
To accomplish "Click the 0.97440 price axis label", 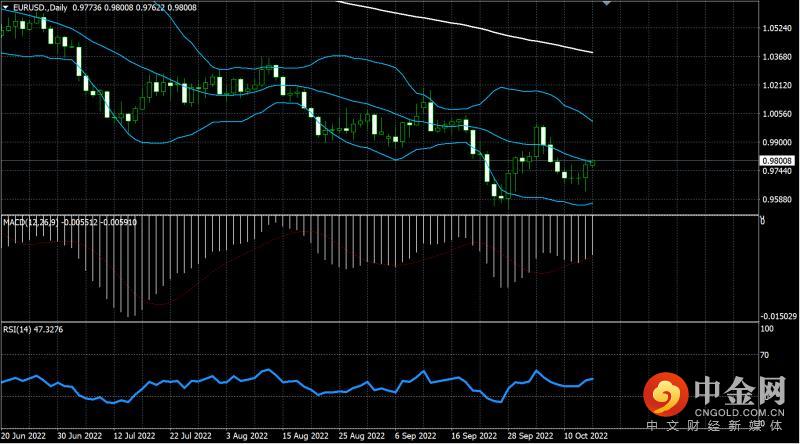I will point(777,171).
